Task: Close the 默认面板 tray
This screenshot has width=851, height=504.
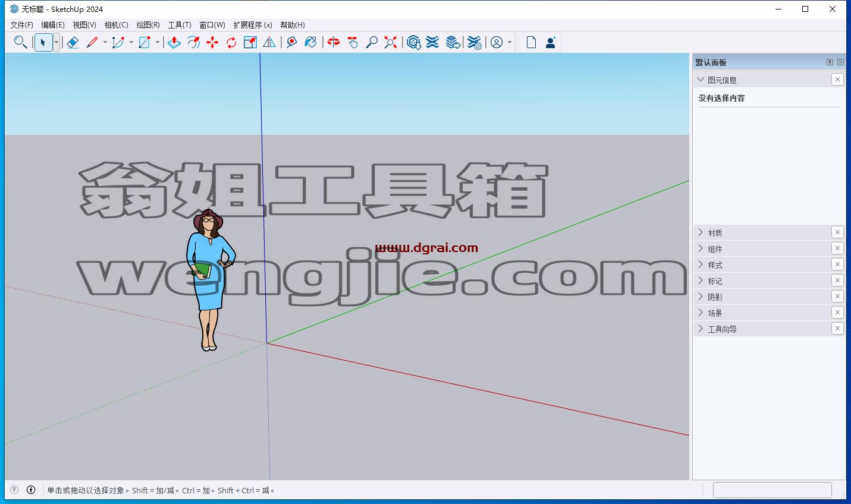Action: coord(840,62)
